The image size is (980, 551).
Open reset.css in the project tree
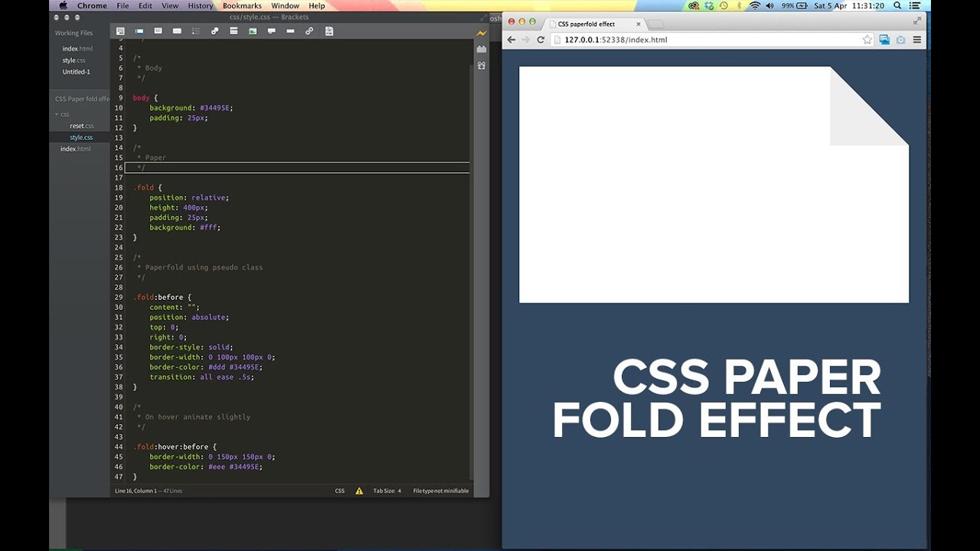82,126
